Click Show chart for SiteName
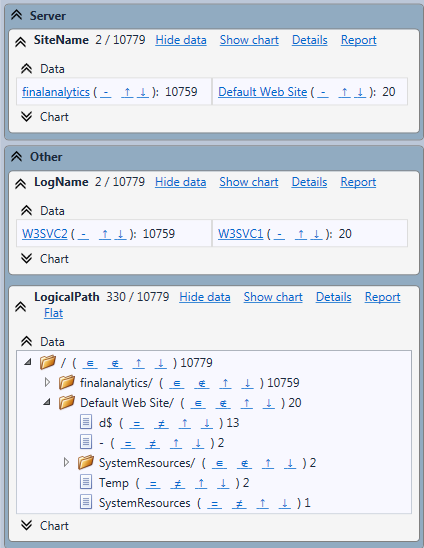Screen dimensions: 424x548 coord(249,40)
